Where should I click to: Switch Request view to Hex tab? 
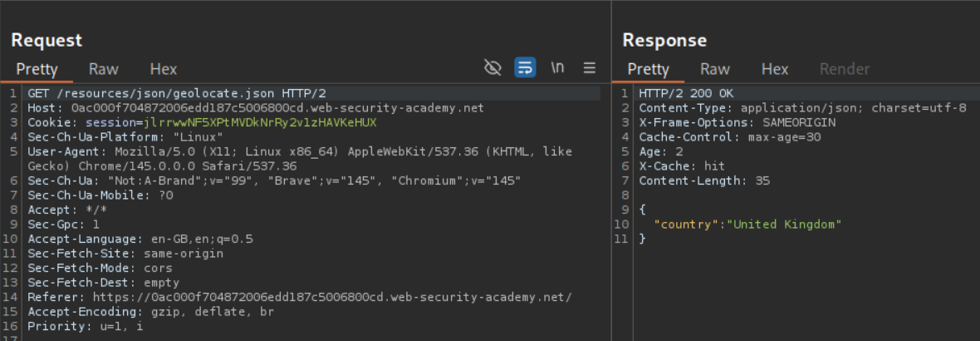tap(164, 69)
